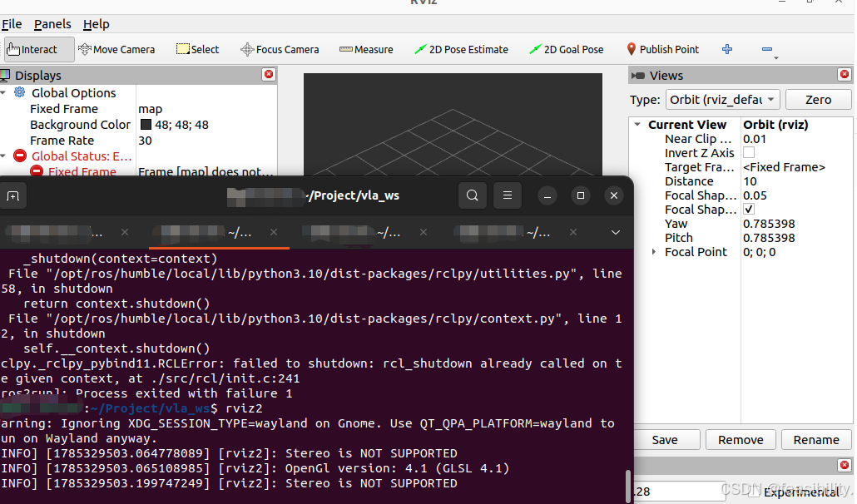Open the terminal tab list chevron

click(616, 233)
